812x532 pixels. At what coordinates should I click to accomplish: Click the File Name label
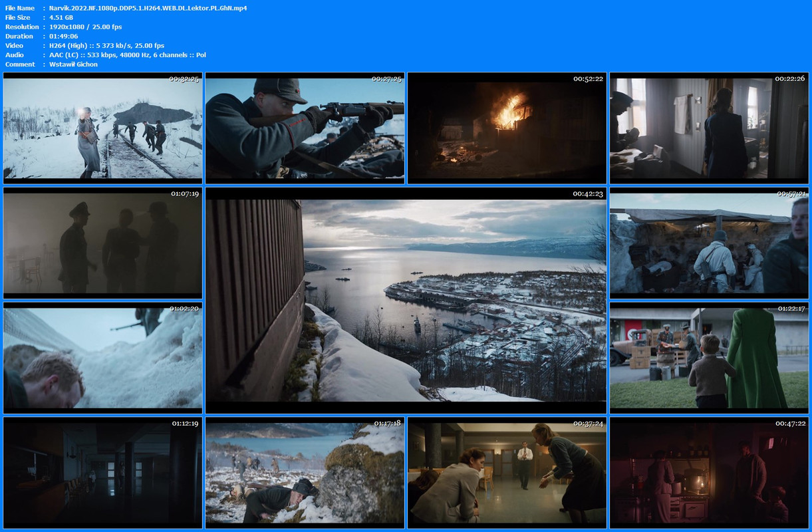(20, 8)
